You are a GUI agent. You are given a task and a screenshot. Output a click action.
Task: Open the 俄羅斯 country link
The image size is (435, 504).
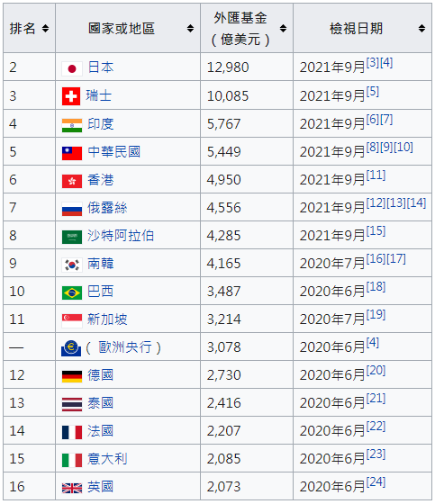[107, 208]
